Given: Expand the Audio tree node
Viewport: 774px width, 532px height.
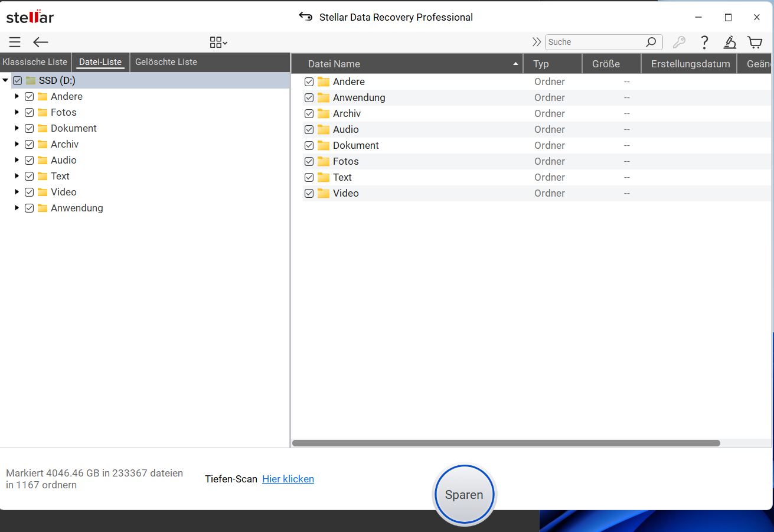Looking at the screenshot, I should tap(17, 160).
